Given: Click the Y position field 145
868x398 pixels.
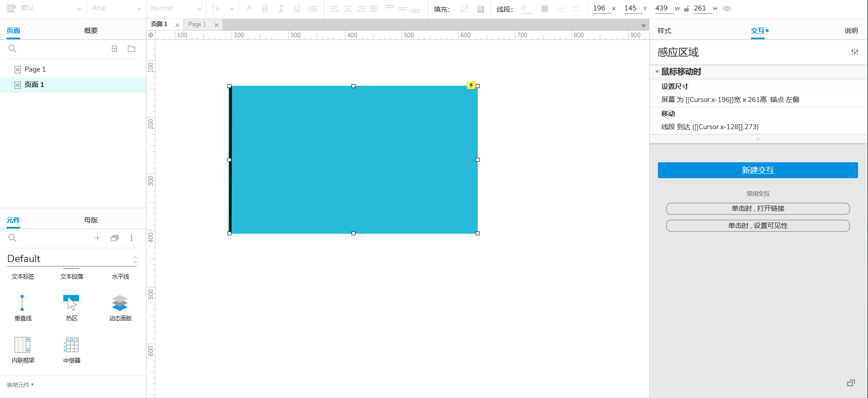Looking at the screenshot, I should click(x=633, y=8).
